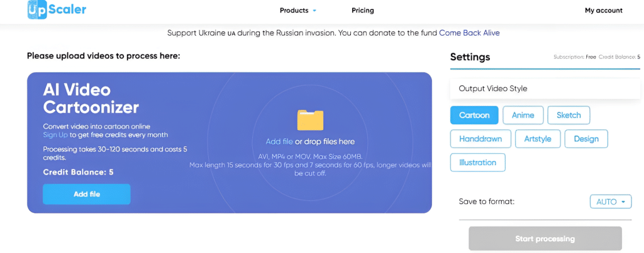Choose the Design style option
The width and height of the screenshot is (644, 253).
pyautogui.click(x=586, y=139)
